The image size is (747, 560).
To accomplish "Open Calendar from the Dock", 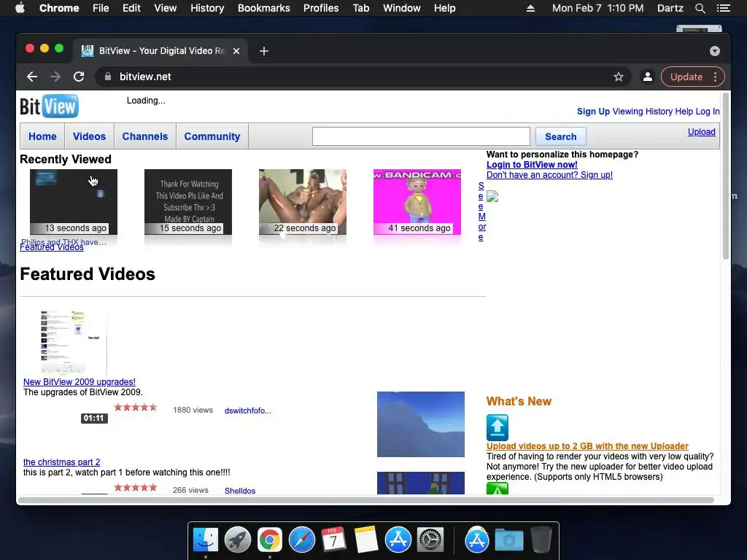I will [x=333, y=540].
